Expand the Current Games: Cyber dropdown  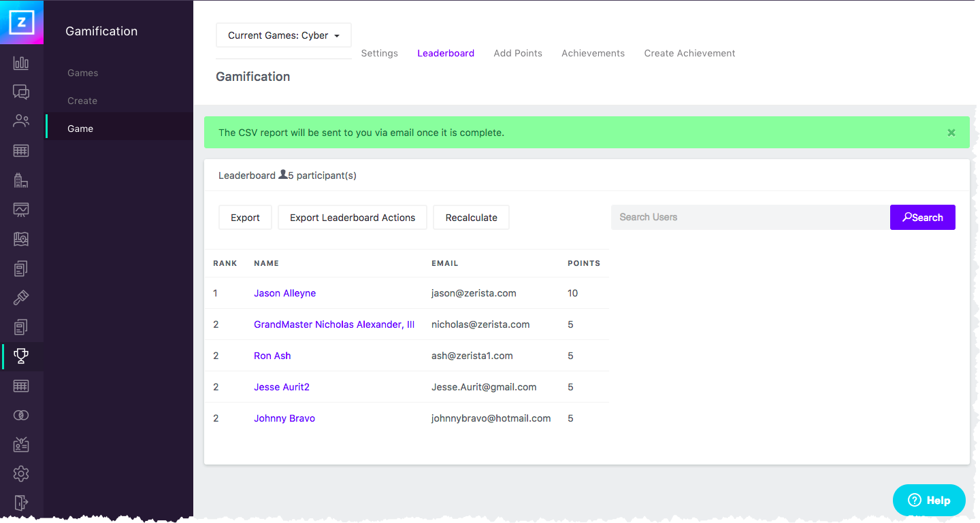click(x=284, y=35)
